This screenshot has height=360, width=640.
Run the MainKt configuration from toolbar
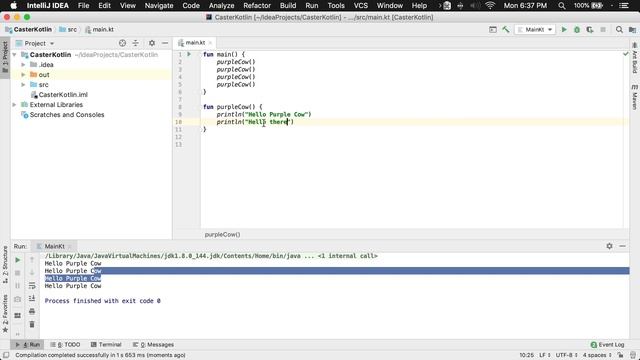click(564, 29)
